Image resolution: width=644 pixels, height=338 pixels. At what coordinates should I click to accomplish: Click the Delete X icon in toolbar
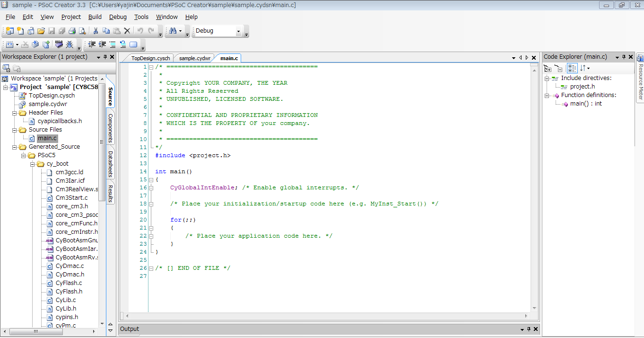pos(127,31)
